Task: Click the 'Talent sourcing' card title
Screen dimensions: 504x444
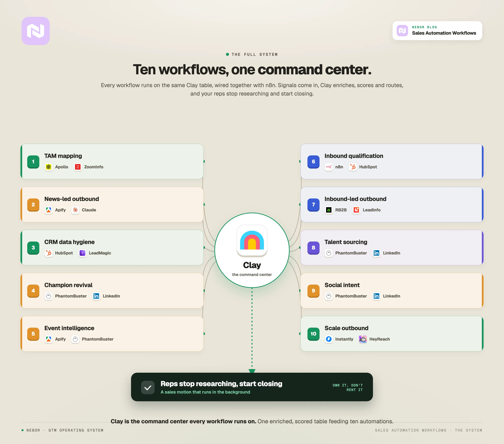Action: coord(346,242)
